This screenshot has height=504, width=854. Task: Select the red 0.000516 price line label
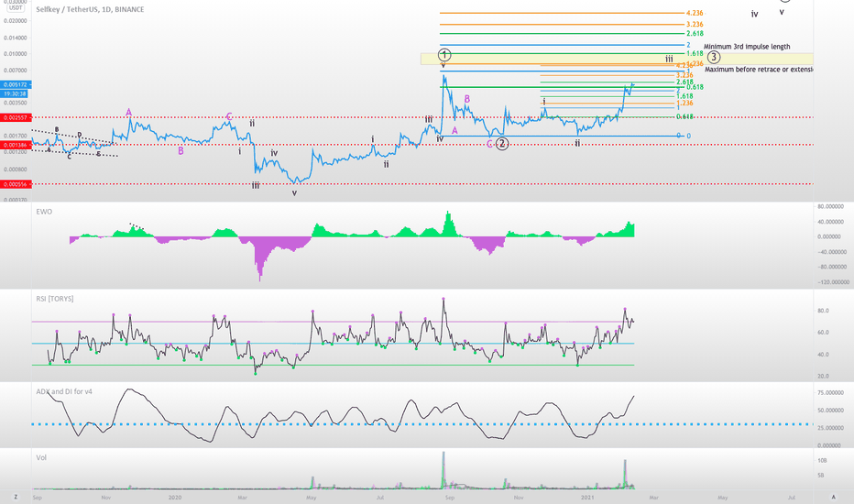point(16,185)
